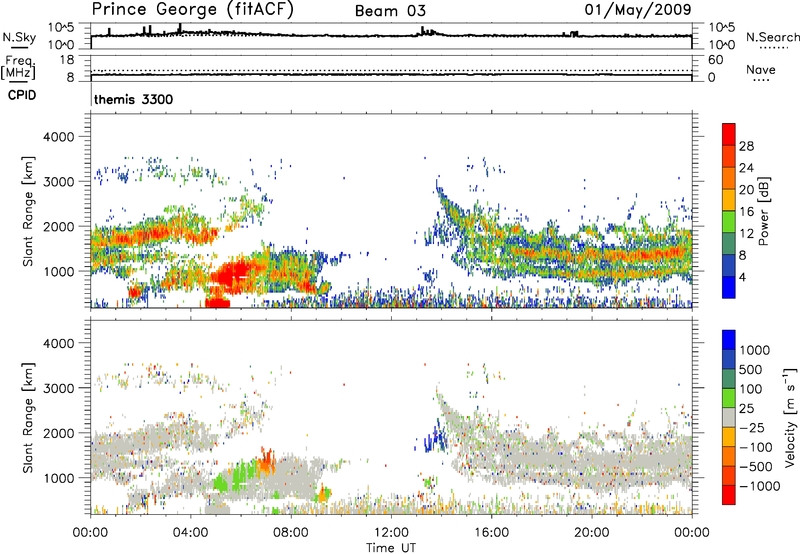Click the blue bottom of the Power color bar

click(x=729, y=288)
